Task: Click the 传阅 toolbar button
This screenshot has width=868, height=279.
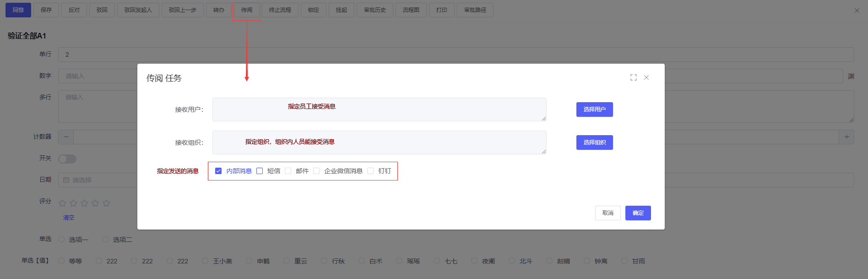Action: tap(247, 10)
